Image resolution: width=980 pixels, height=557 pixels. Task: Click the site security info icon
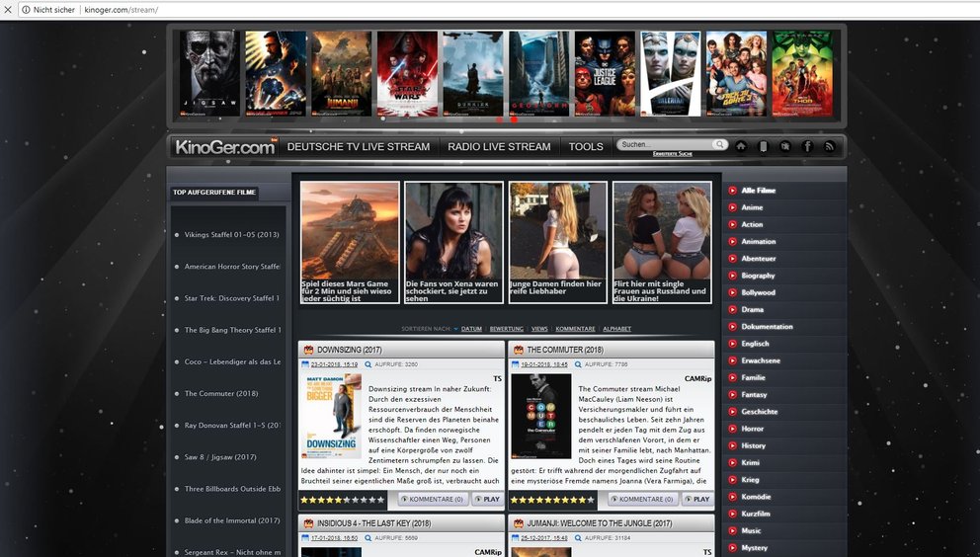tap(26, 10)
